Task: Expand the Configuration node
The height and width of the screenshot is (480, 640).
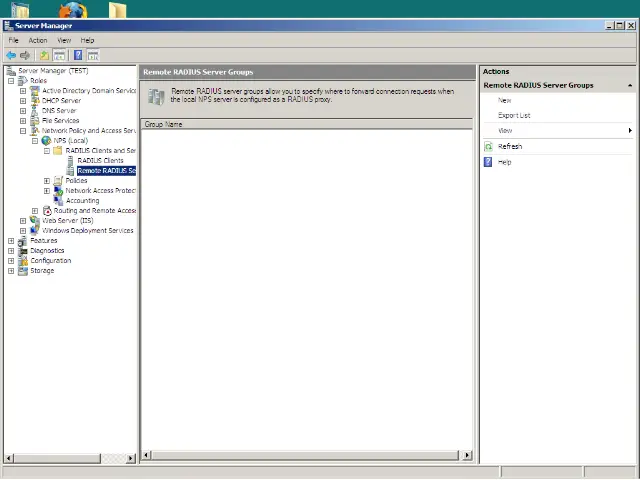Action: tap(11, 261)
